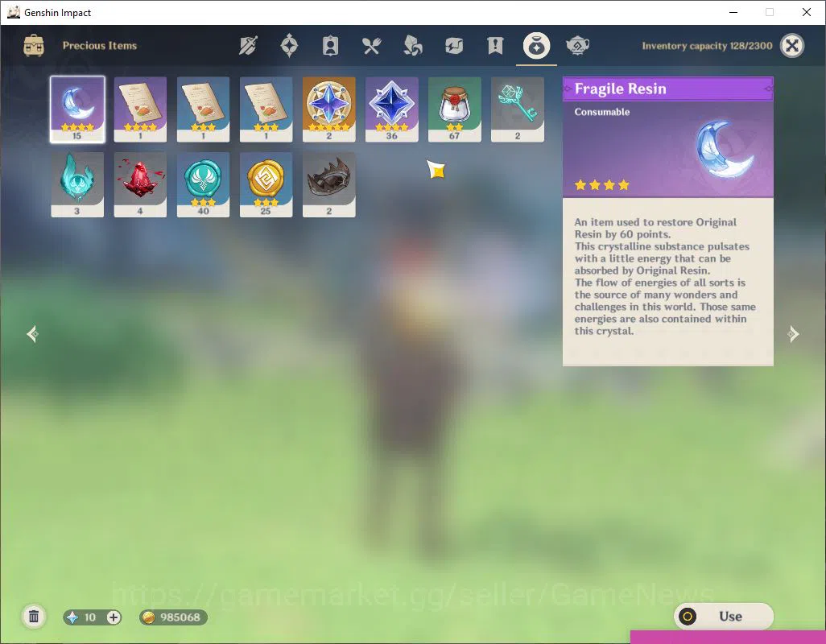Select the gold Geo sigil with count 25
Screen dimensions: 826x644
pyautogui.click(x=266, y=185)
